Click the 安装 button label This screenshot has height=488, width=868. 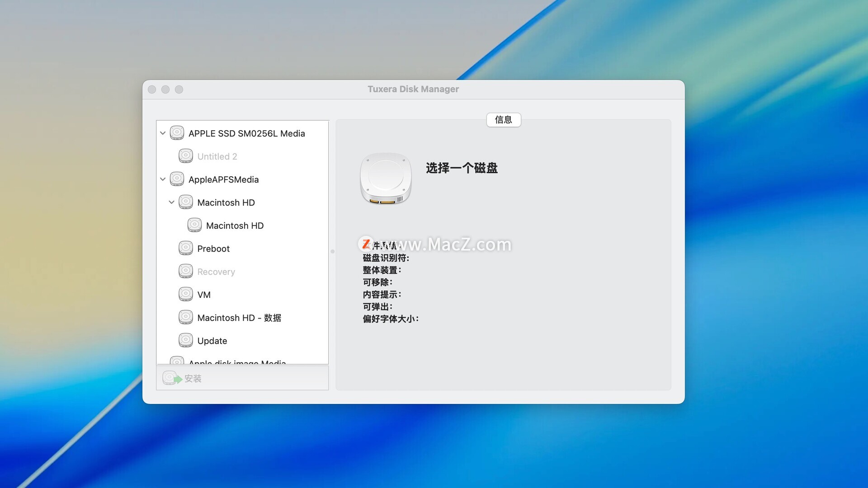click(193, 379)
